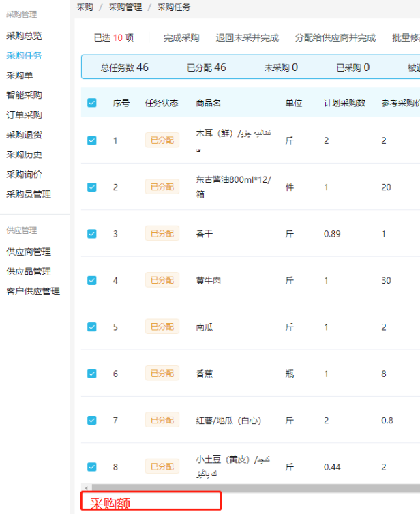Viewport: 420px width, 514px height.
Task: Click the 已分配 status tag in row 8
Action: tap(162, 466)
